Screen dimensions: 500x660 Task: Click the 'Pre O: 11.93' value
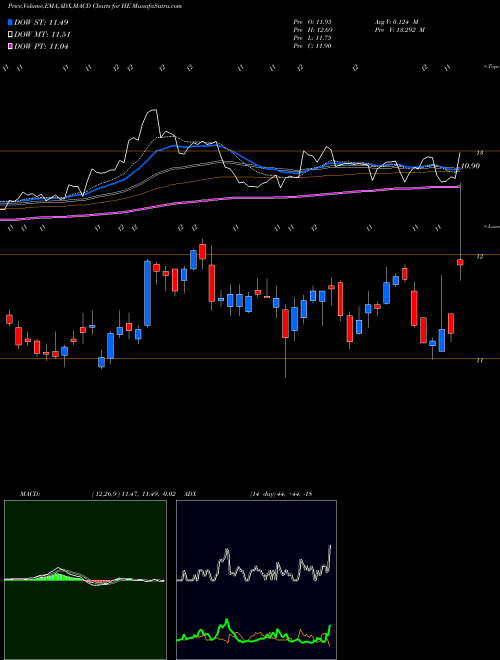[313, 22]
